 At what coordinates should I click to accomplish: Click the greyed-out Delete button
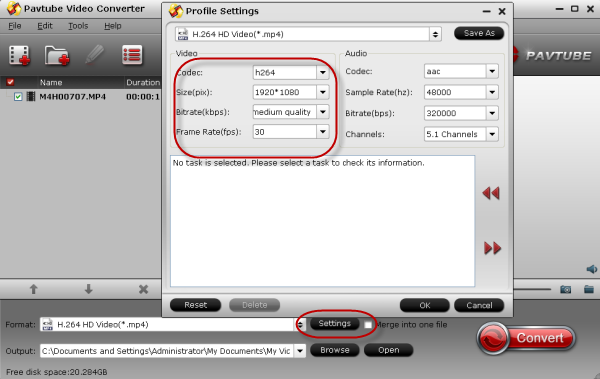pos(254,305)
